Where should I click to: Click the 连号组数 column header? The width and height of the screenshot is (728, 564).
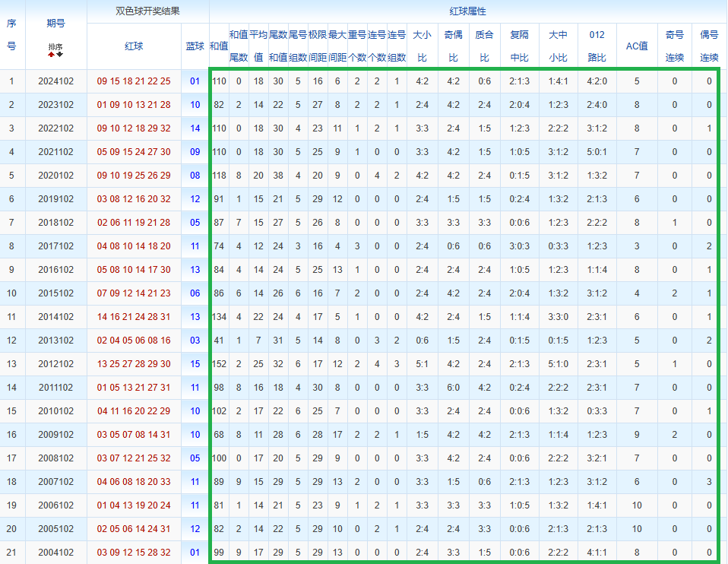tap(397, 46)
